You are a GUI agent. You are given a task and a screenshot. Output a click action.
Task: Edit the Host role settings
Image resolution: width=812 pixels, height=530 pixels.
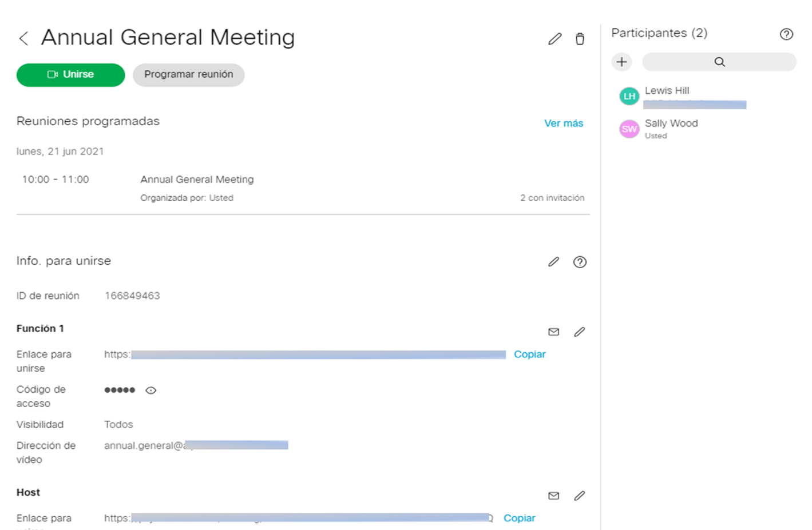[579, 496]
